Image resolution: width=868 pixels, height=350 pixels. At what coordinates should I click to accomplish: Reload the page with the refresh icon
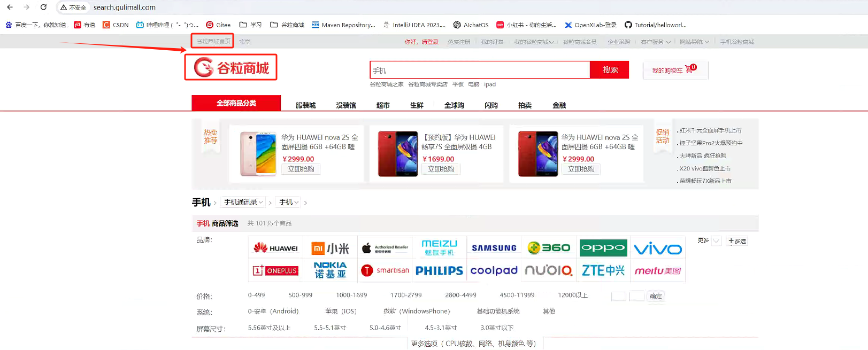tap(43, 7)
